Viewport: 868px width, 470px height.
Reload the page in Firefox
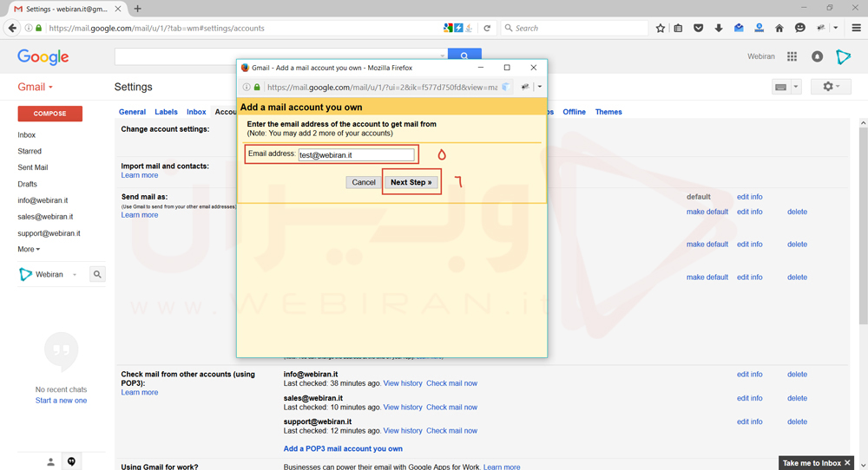(x=487, y=29)
